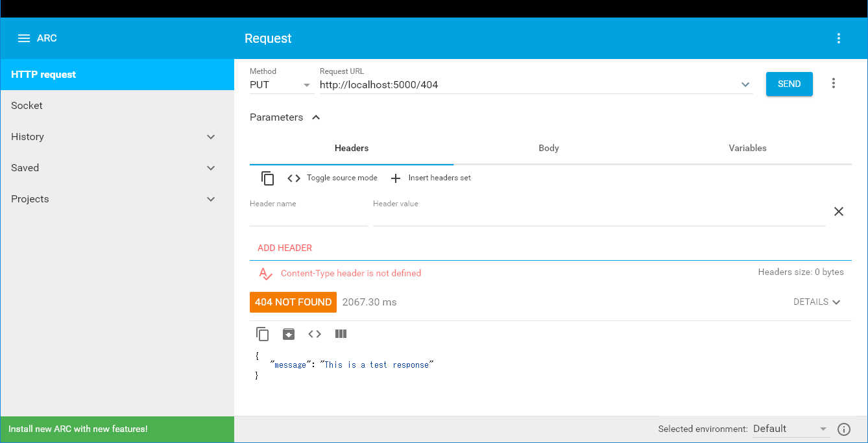
Task: Save response content to file
Action: click(289, 334)
